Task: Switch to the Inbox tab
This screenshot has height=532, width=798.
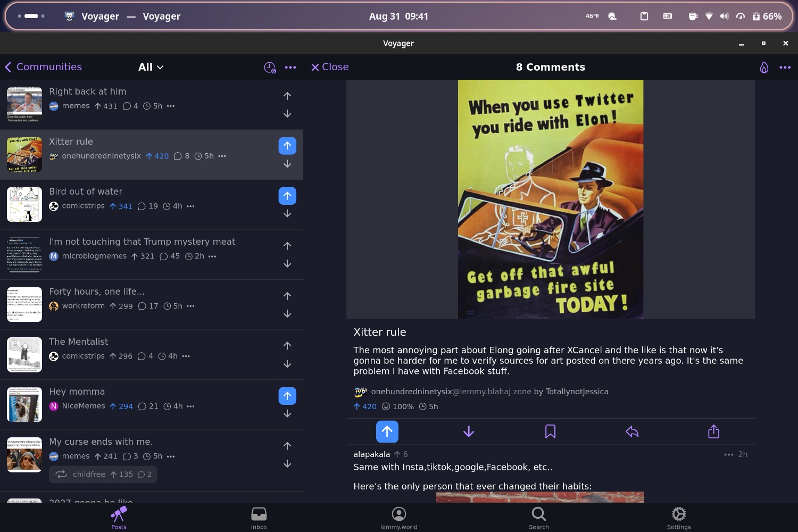Action: [x=259, y=518]
